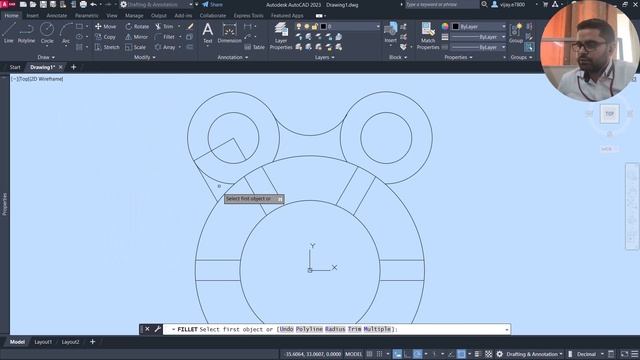Switch to the Insert ribbon tab

coord(32,16)
